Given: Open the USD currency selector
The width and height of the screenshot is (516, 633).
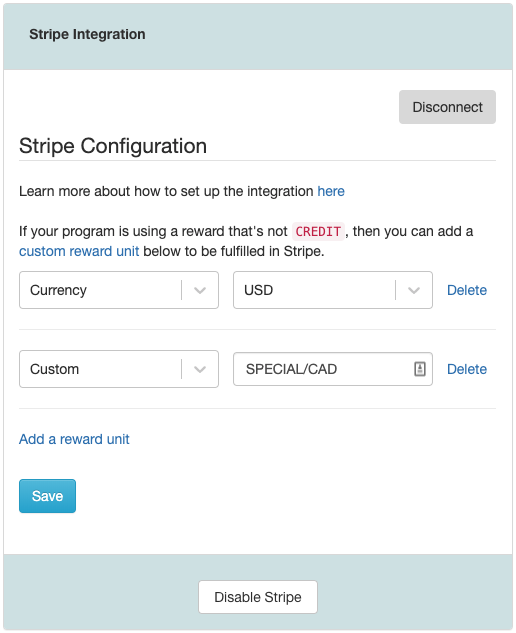Looking at the screenshot, I should pos(333,290).
